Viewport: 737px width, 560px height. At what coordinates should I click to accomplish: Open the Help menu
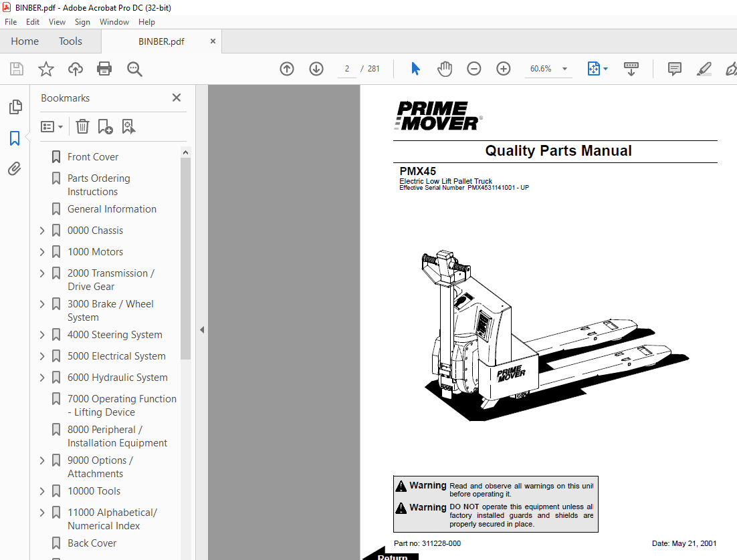click(x=146, y=22)
